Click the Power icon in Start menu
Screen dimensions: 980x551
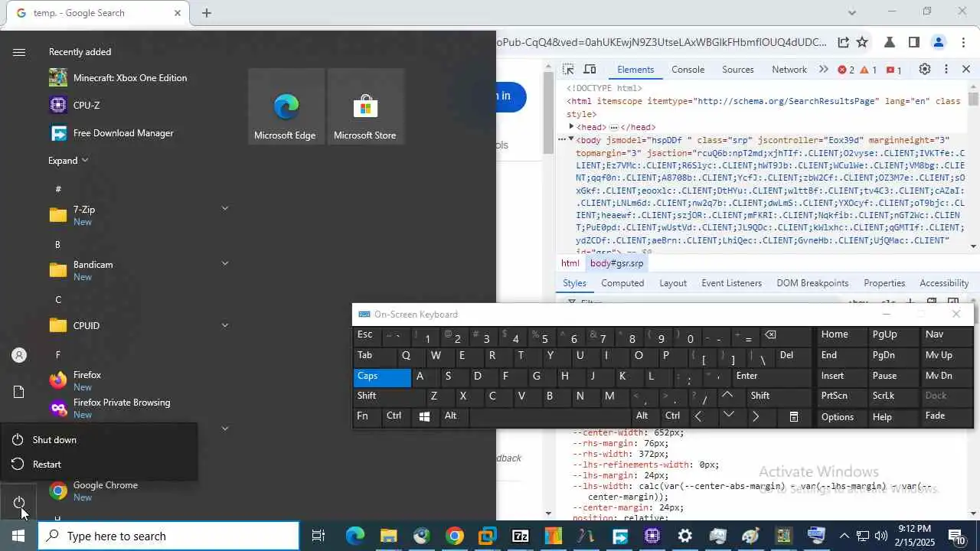(19, 503)
